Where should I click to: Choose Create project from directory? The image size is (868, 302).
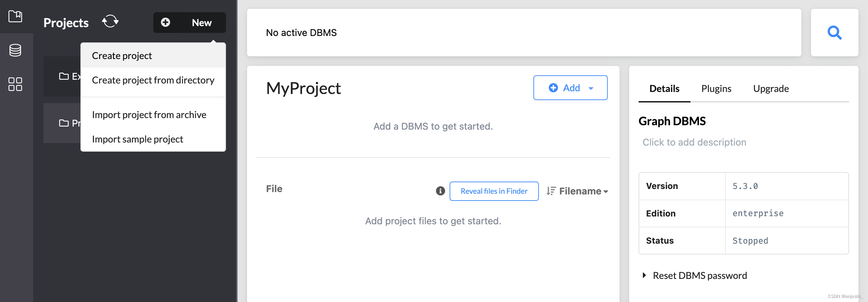pos(153,80)
